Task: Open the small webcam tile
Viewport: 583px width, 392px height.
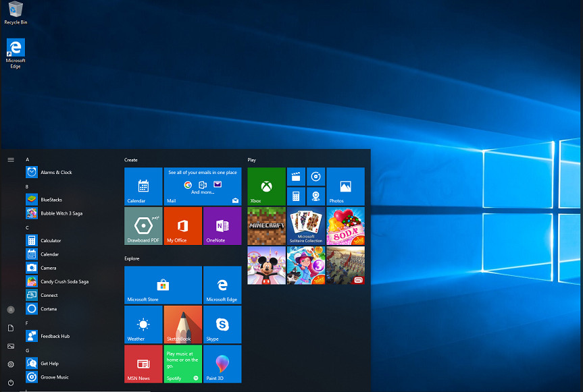Action: [x=315, y=196]
